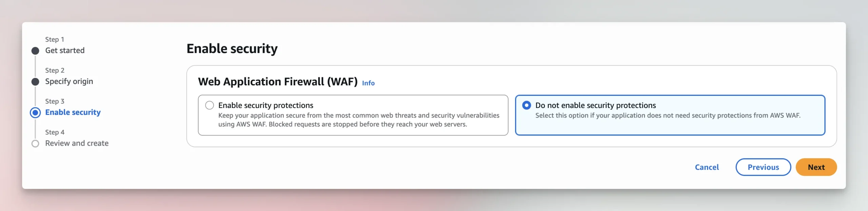The width and height of the screenshot is (868, 211).
Task: Click the Step 1 filled circle marker
Action: (x=35, y=51)
